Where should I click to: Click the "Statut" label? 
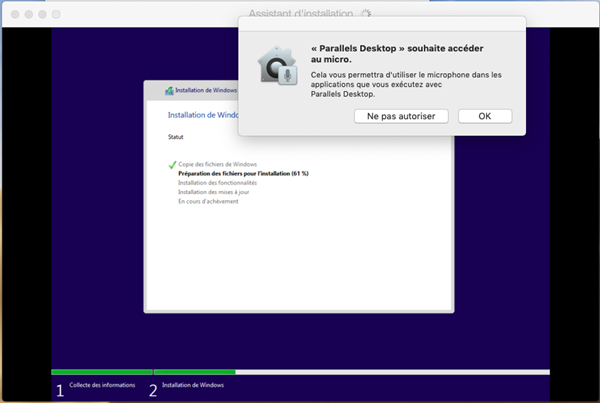click(176, 137)
